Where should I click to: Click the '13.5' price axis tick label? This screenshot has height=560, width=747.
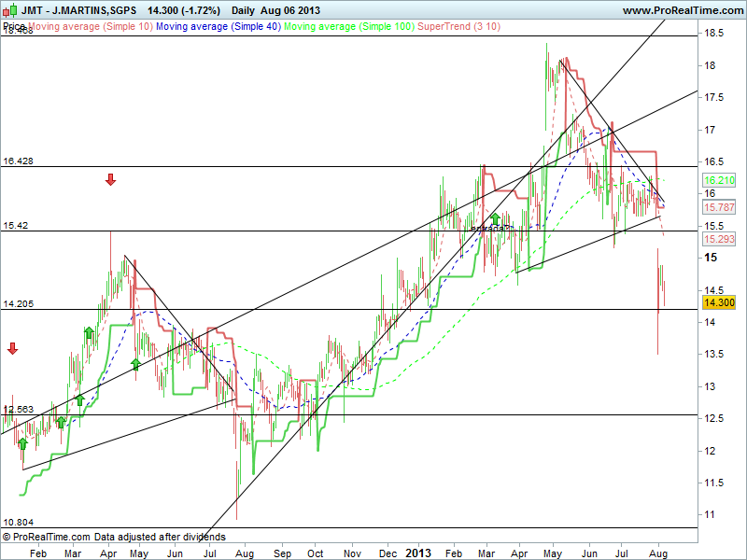pyautogui.click(x=713, y=355)
